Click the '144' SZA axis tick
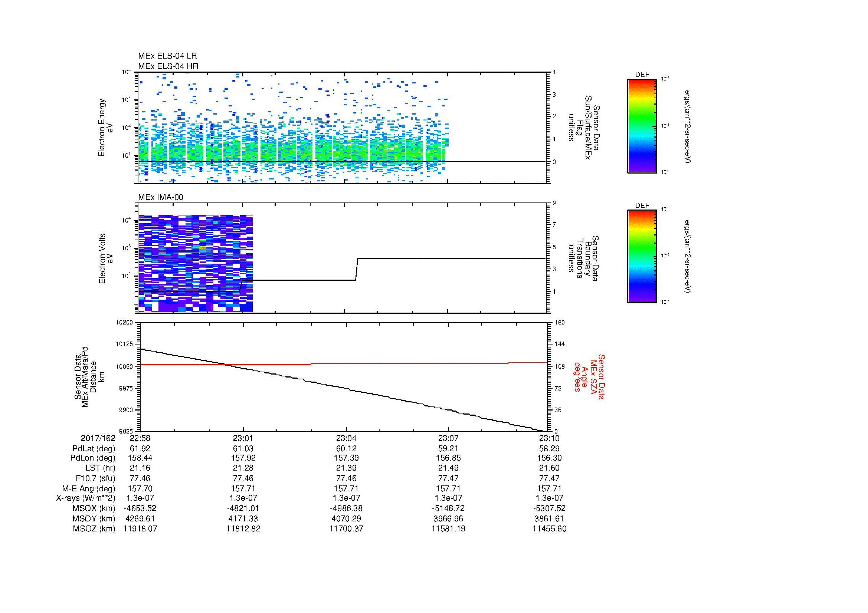Viewport: 868px width, 613px height. coord(560,345)
